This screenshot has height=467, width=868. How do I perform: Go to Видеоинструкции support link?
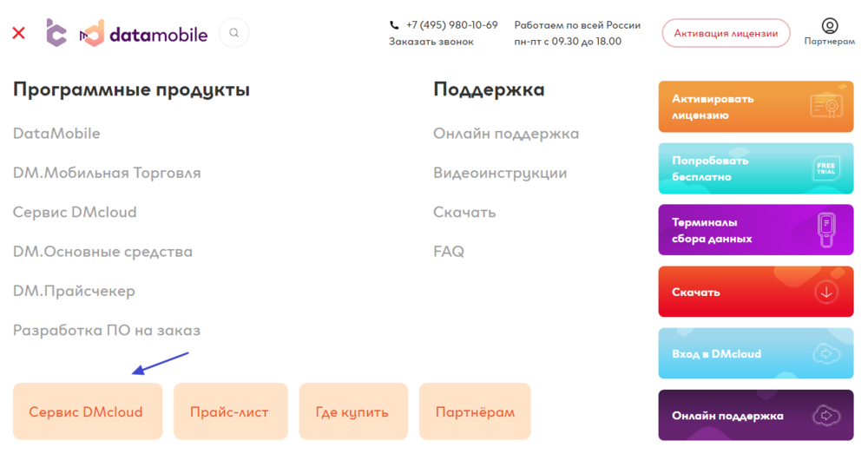tap(500, 173)
